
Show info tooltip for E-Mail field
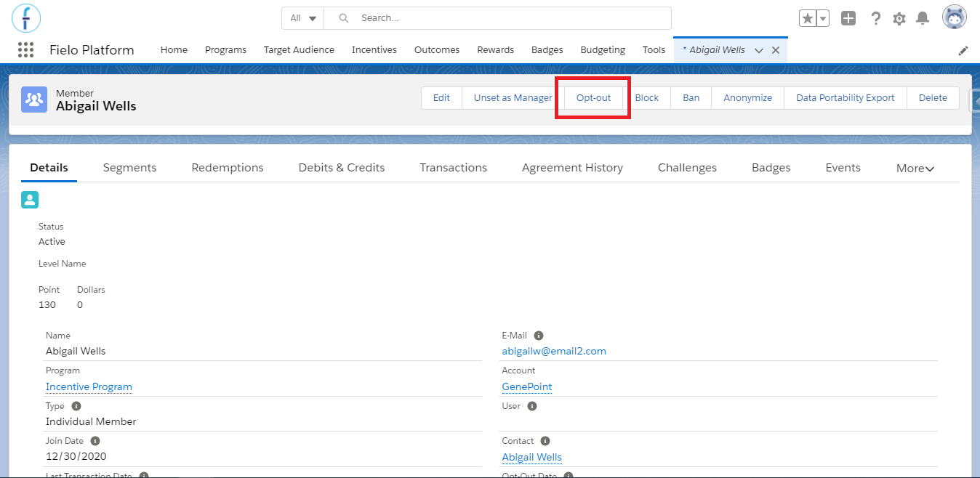coord(539,336)
